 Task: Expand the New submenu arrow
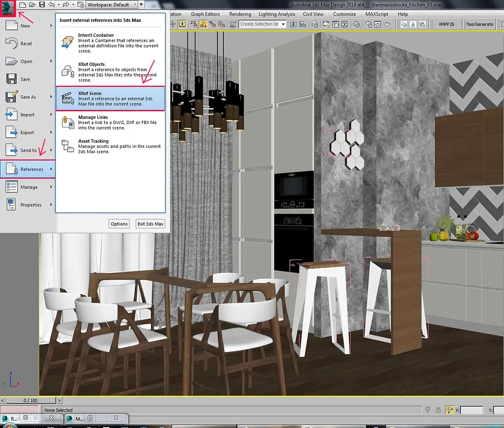(51, 25)
